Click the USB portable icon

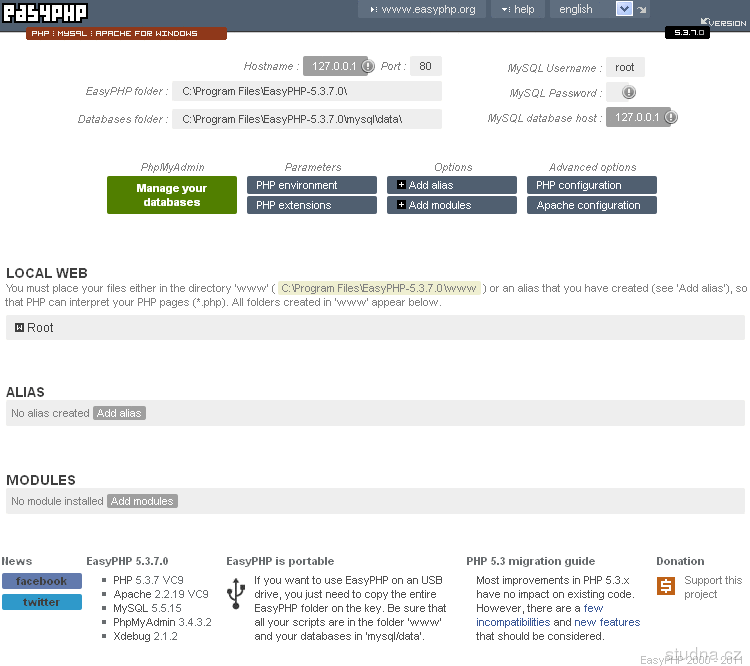click(x=235, y=593)
